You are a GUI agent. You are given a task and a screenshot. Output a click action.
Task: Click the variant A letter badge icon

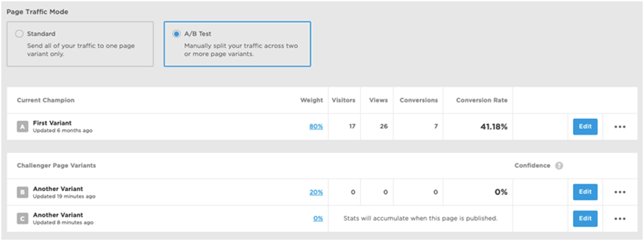pyautogui.click(x=22, y=127)
